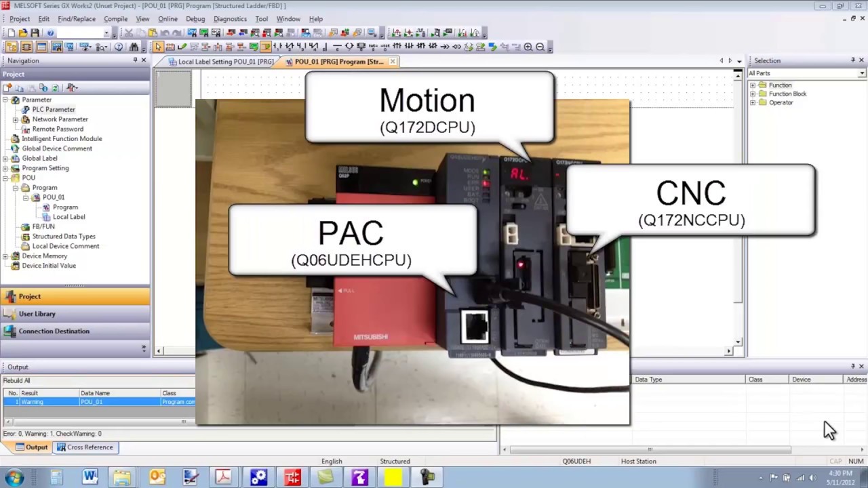This screenshot has height=488, width=868.
Task: Open the User Library view button
Action: point(75,314)
